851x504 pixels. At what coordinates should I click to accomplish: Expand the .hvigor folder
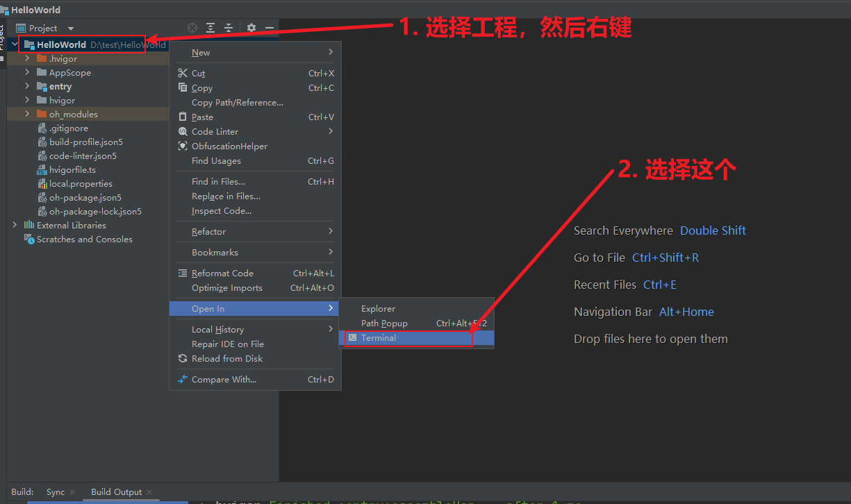tap(27, 58)
